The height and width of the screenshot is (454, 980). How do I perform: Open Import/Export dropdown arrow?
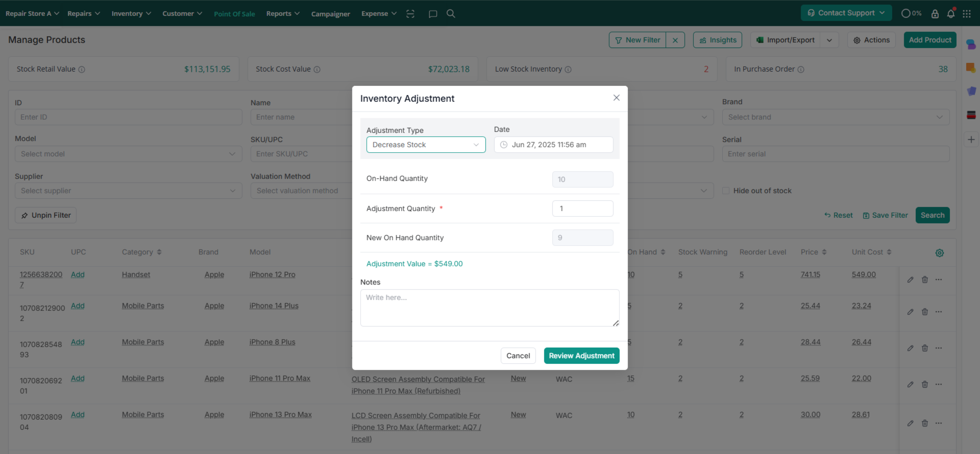[829, 40]
